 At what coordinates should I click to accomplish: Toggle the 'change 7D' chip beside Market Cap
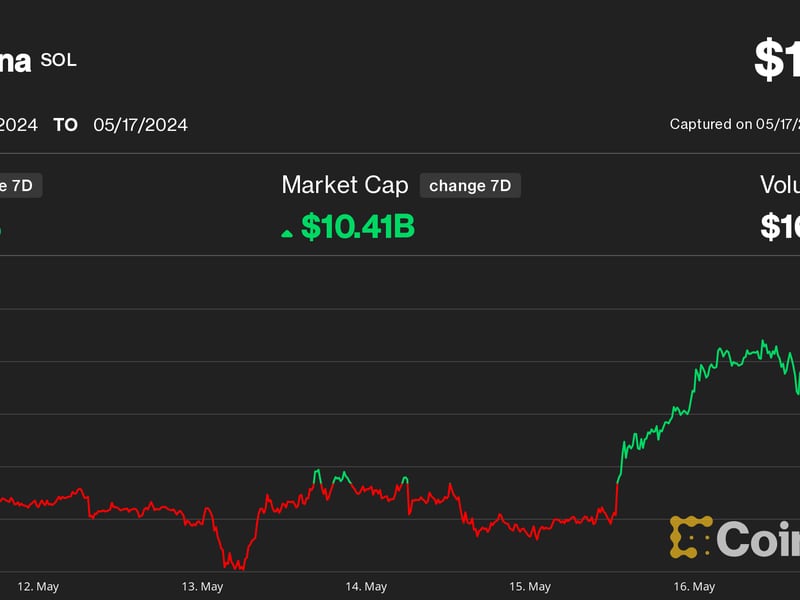click(x=470, y=185)
